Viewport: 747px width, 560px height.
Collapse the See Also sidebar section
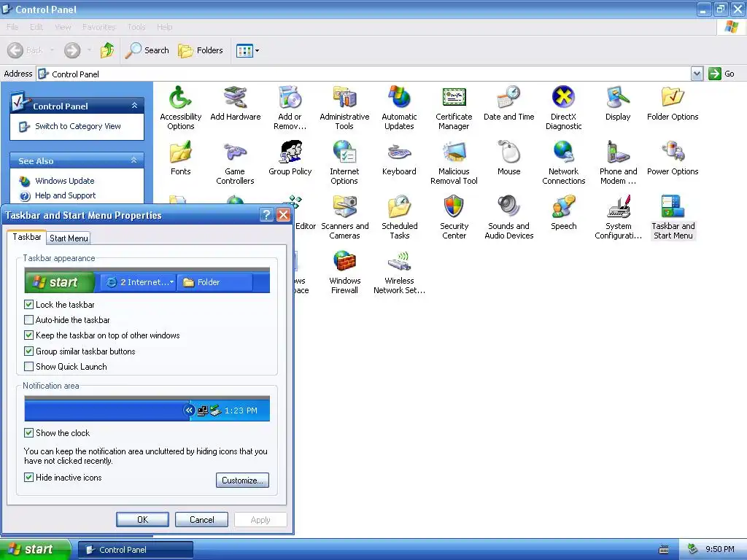(134, 160)
